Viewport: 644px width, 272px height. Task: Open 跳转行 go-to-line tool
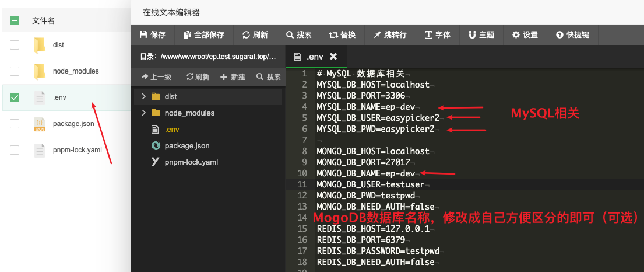point(390,35)
